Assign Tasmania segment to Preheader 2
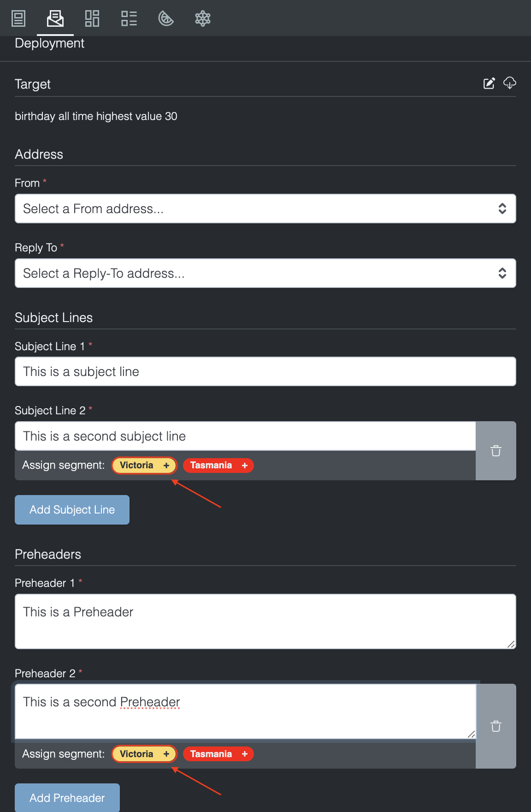Viewport: 531px width, 812px height. click(218, 754)
